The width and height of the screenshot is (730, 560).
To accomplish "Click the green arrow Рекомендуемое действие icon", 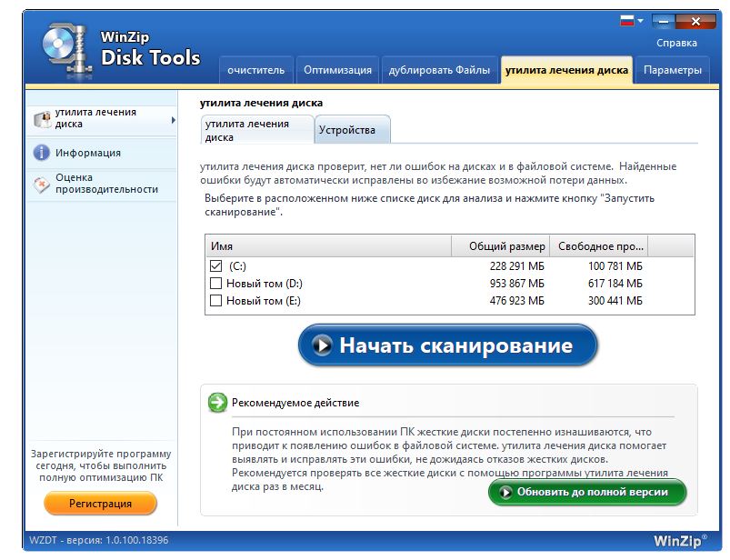I will (x=217, y=402).
